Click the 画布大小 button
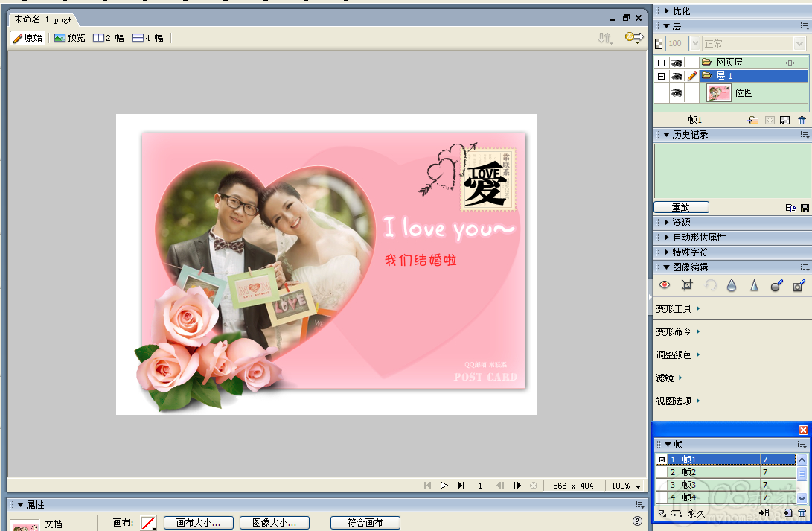This screenshot has width=812, height=531. (198, 523)
